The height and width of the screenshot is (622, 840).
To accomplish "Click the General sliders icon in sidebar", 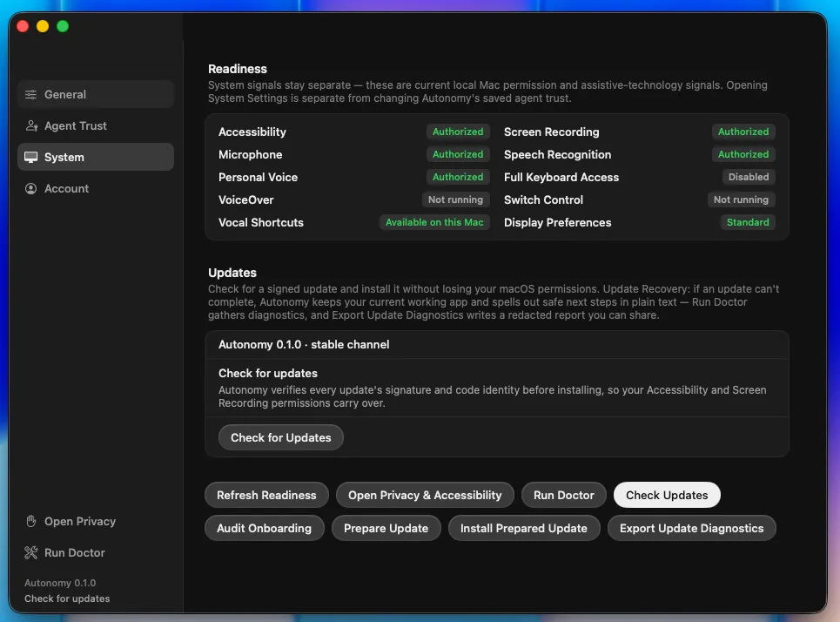I will click(31, 94).
